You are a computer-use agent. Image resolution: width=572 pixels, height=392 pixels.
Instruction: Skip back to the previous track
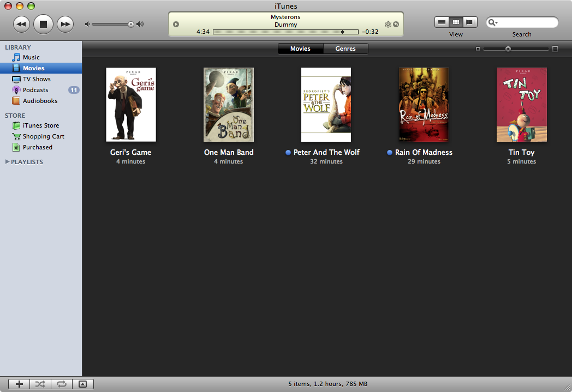click(x=22, y=25)
